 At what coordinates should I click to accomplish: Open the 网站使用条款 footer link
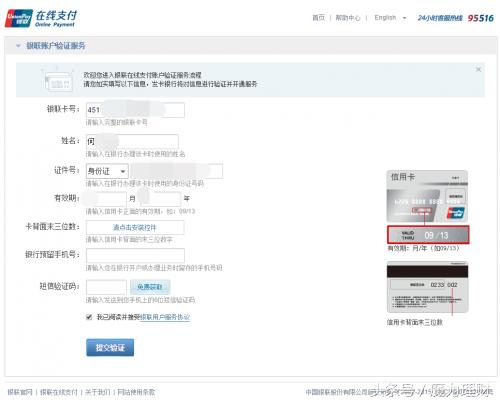[136, 392]
